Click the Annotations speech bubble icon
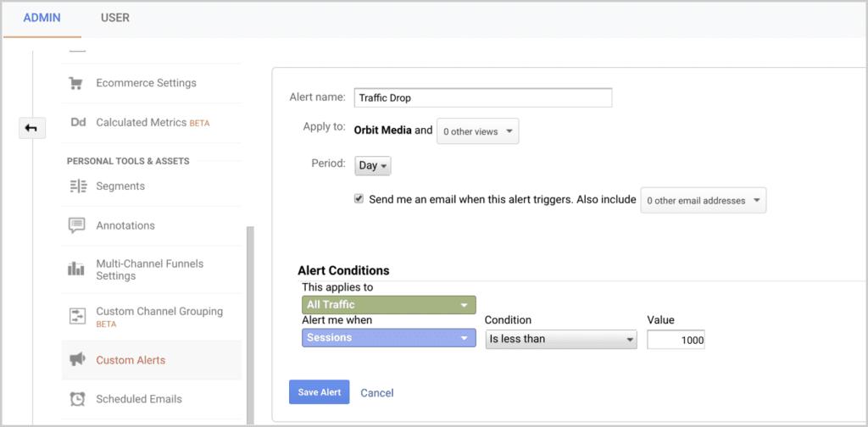Screen dimensions: 868x427 (x=77, y=225)
